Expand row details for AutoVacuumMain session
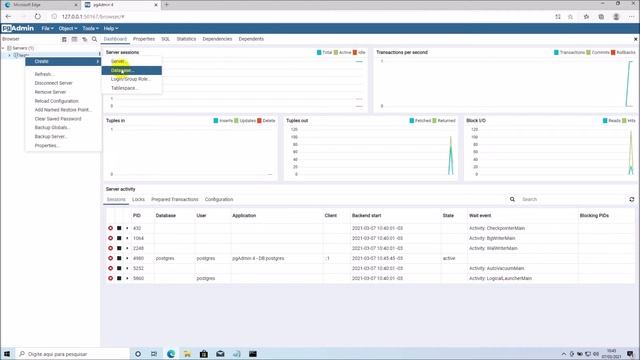The image size is (640, 360). click(127, 268)
